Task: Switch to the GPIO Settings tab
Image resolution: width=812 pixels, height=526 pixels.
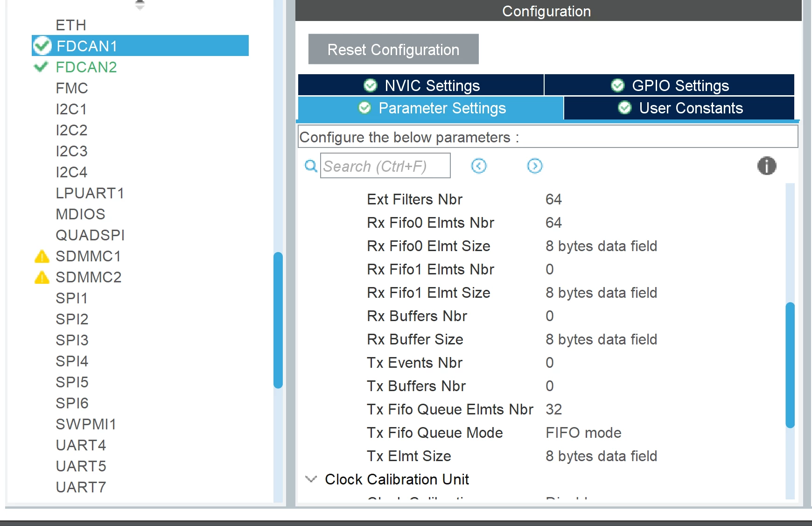Action: pos(669,85)
